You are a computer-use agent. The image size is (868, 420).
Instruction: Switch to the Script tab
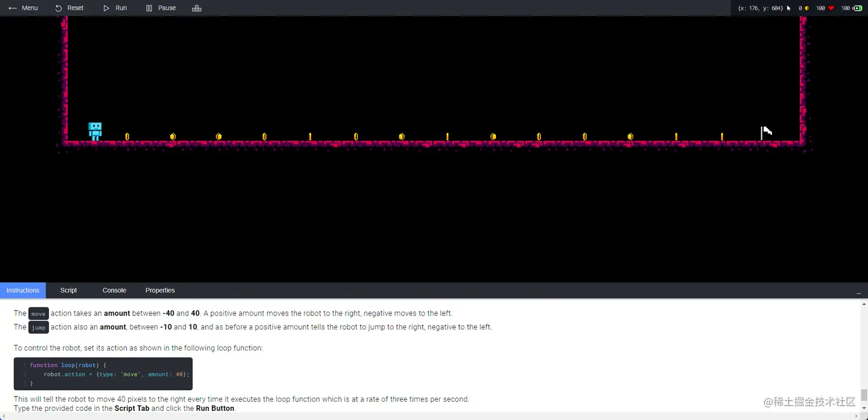(68, 290)
